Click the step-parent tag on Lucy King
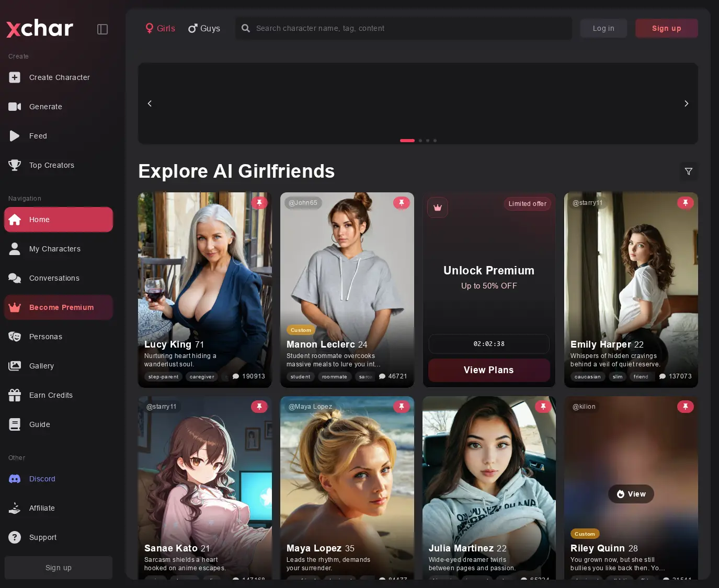Image resolution: width=719 pixels, height=588 pixels. 163,377
